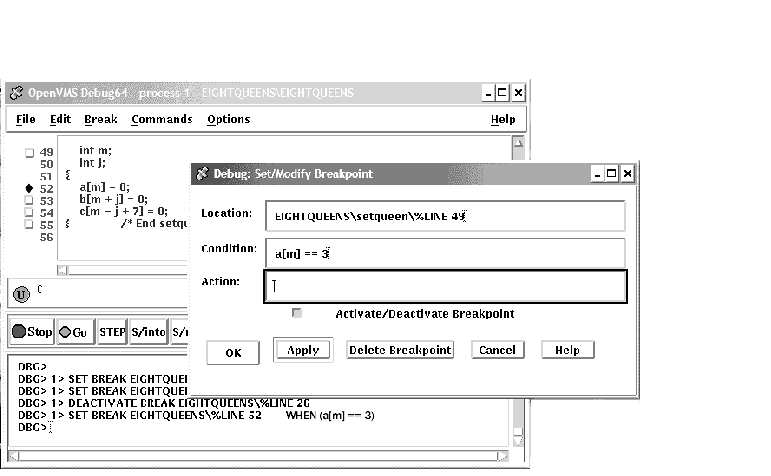Image resolution: width=771 pixels, height=476 pixels.
Task: Click the circled U icon in call stack bar
Action: (x=21, y=294)
